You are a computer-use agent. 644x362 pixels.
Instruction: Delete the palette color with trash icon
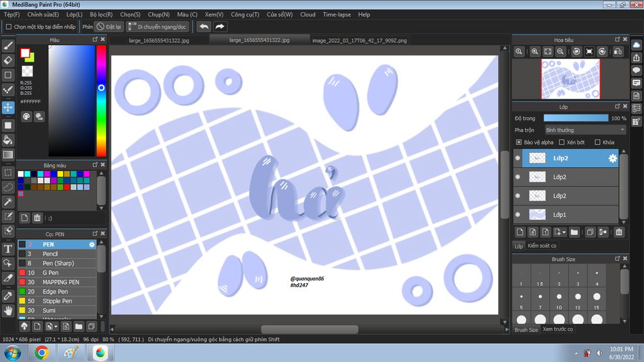(x=37, y=218)
